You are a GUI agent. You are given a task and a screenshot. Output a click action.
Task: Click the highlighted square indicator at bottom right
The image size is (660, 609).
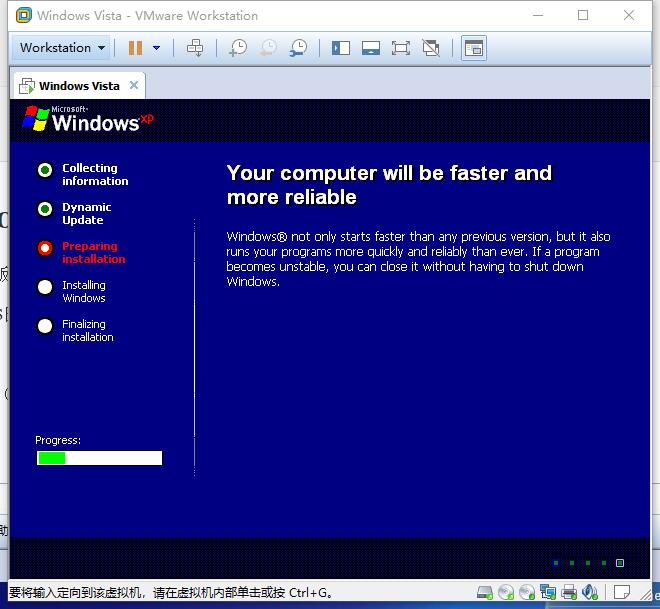620,563
